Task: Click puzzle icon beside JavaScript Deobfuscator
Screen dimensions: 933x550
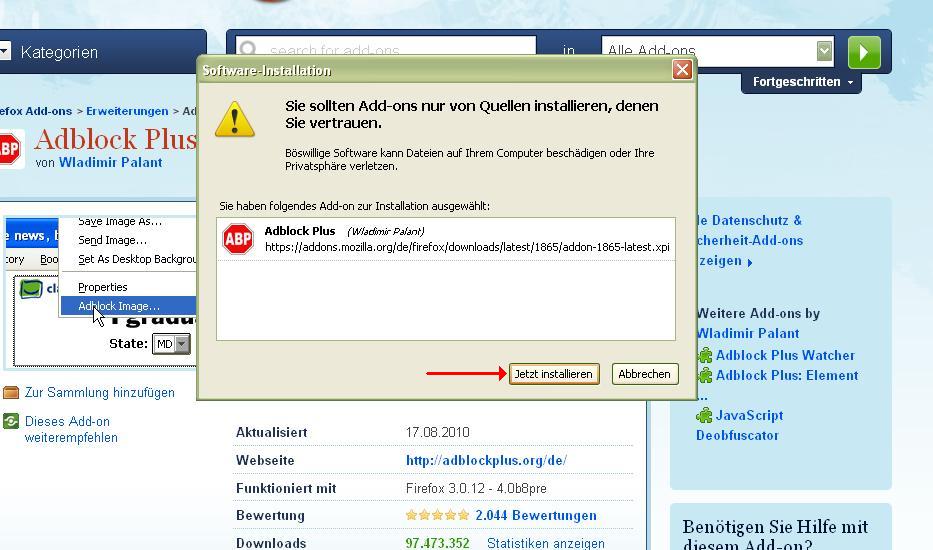Action: [x=705, y=415]
